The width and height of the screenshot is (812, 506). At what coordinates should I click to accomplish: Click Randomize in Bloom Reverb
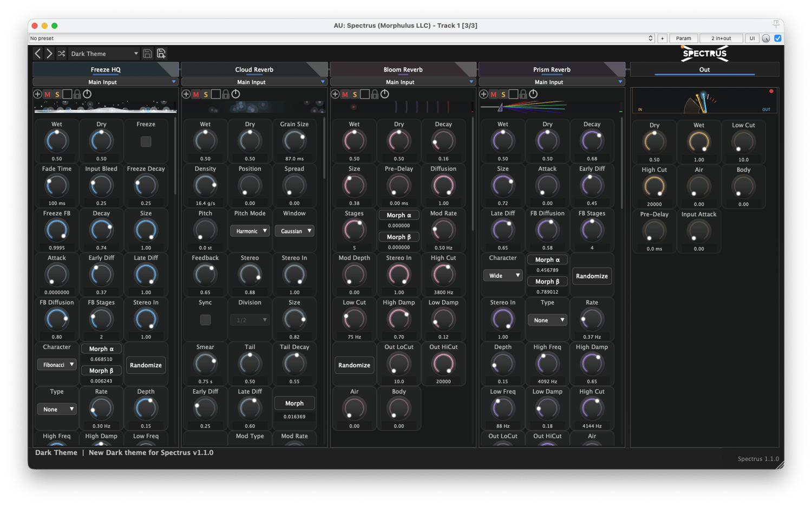(355, 365)
